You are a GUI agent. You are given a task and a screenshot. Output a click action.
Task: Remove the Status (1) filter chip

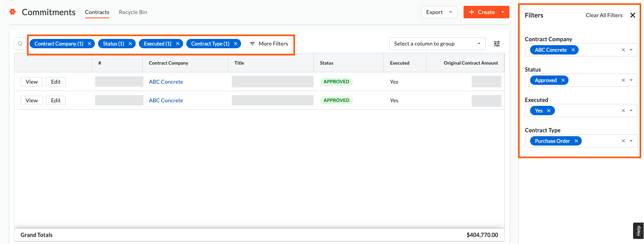pos(130,44)
